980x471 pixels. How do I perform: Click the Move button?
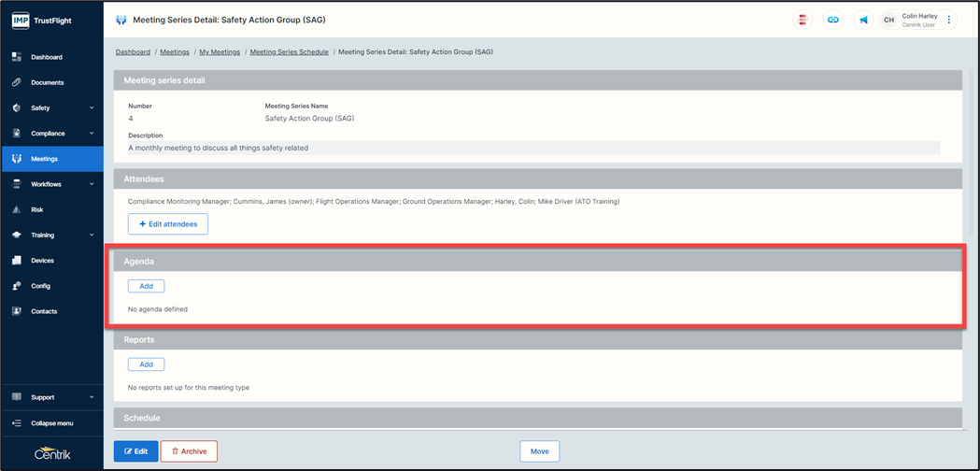(539, 451)
